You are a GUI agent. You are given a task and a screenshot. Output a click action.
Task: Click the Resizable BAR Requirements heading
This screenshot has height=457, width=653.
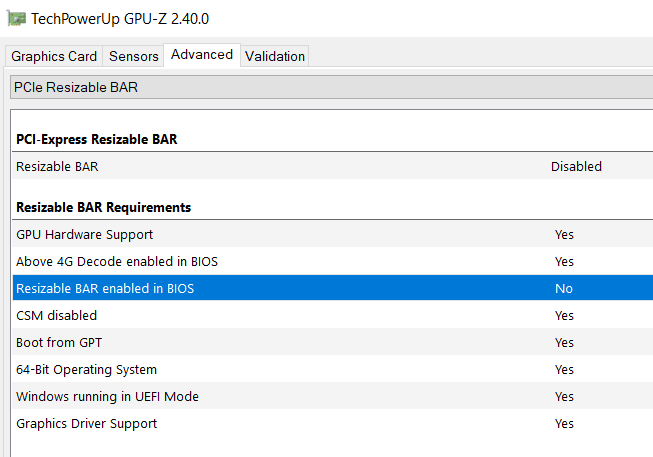click(103, 207)
